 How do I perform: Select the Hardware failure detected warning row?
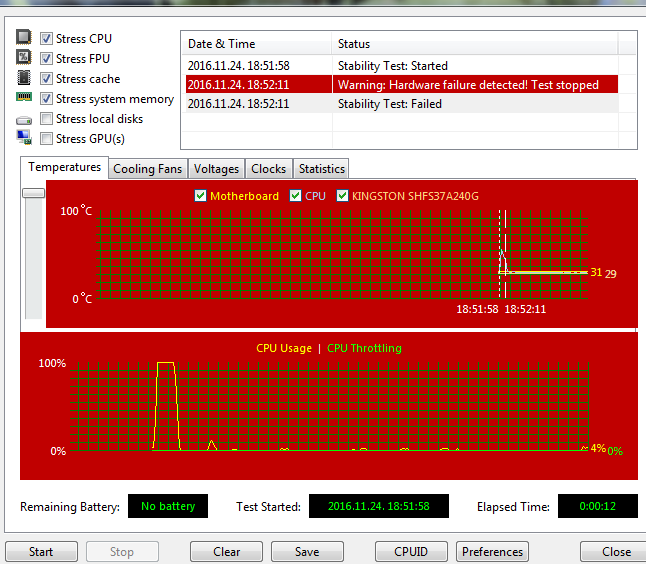pyautogui.click(x=402, y=84)
